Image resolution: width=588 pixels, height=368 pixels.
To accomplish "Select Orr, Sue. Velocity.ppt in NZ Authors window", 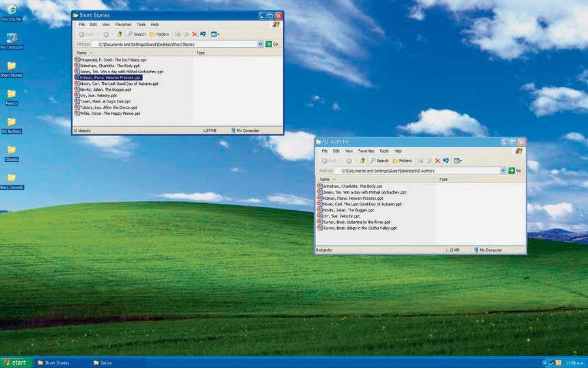I will tap(338, 216).
